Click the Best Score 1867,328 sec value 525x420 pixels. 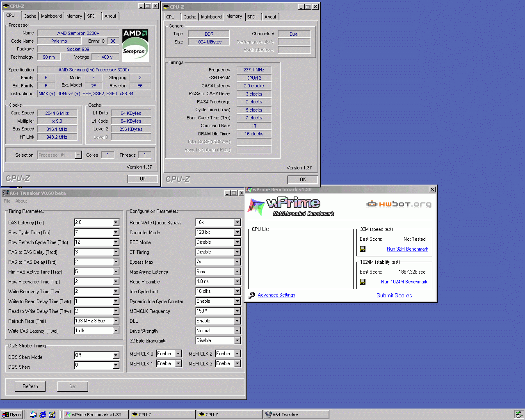click(x=412, y=272)
